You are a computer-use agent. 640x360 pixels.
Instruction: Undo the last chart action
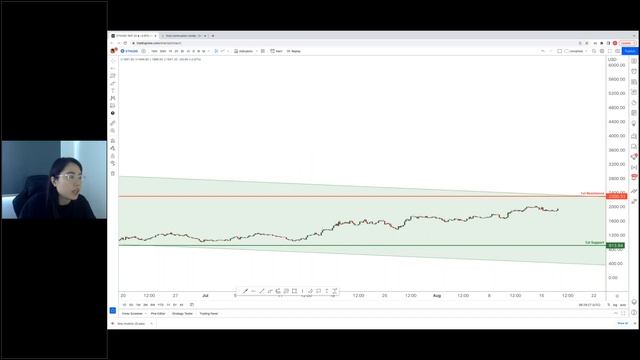(542, 51)
